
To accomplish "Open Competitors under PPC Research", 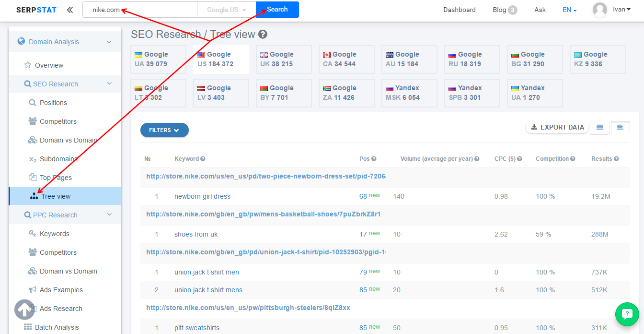I will 58,252.
